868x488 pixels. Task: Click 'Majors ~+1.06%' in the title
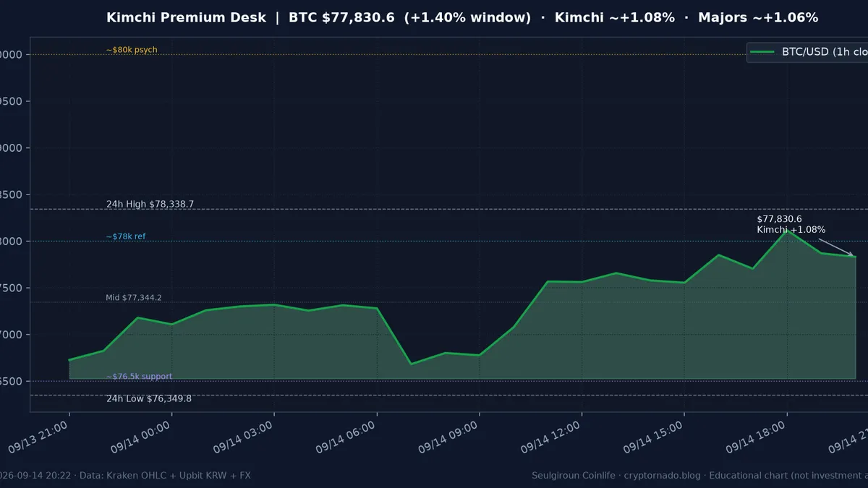(758, 17)
